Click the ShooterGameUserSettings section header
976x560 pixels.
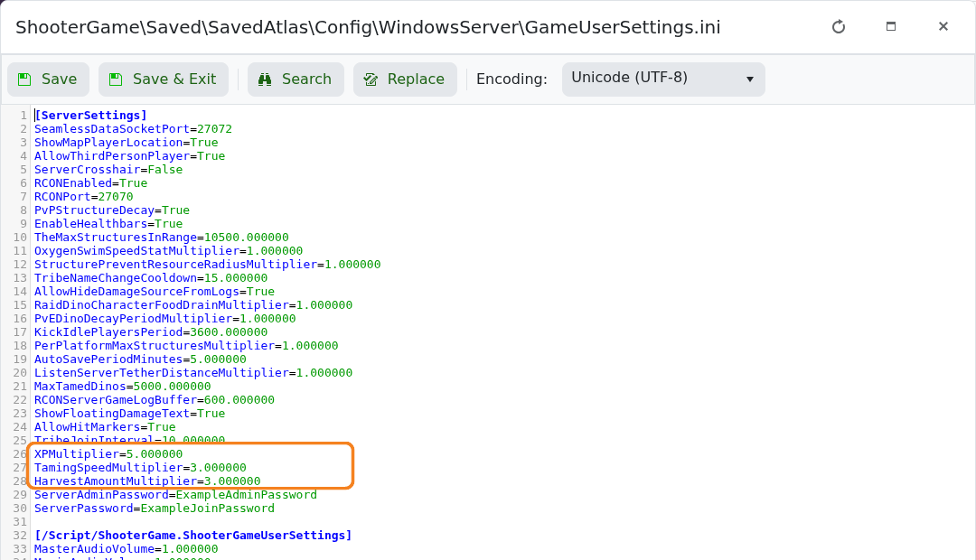(193, 535)
